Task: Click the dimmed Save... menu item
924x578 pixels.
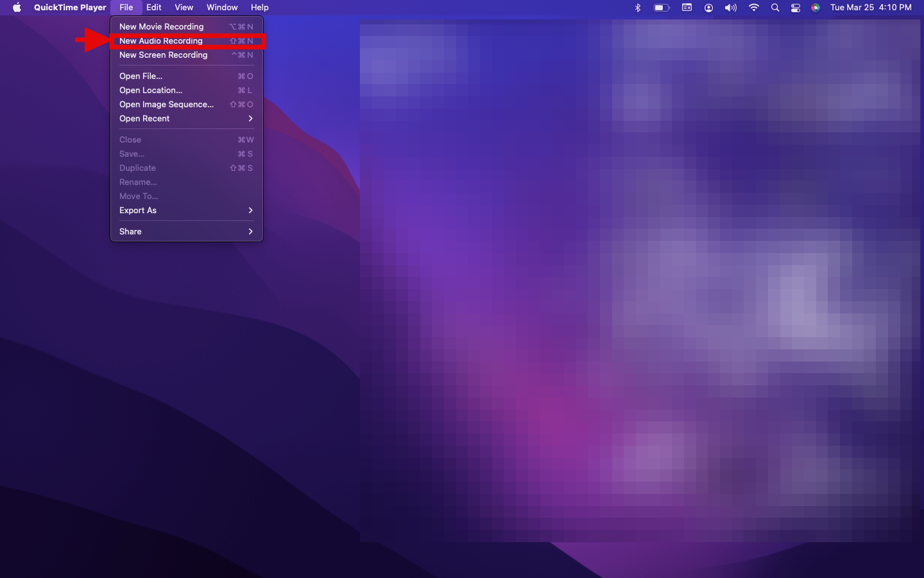Action: point(187,153)
